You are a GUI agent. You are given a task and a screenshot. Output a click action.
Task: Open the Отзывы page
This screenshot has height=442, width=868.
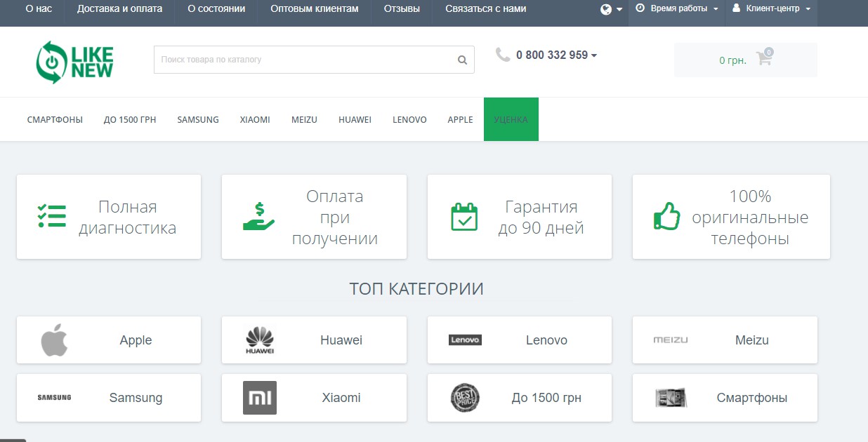pyautogui.click(x=402, y=9)
